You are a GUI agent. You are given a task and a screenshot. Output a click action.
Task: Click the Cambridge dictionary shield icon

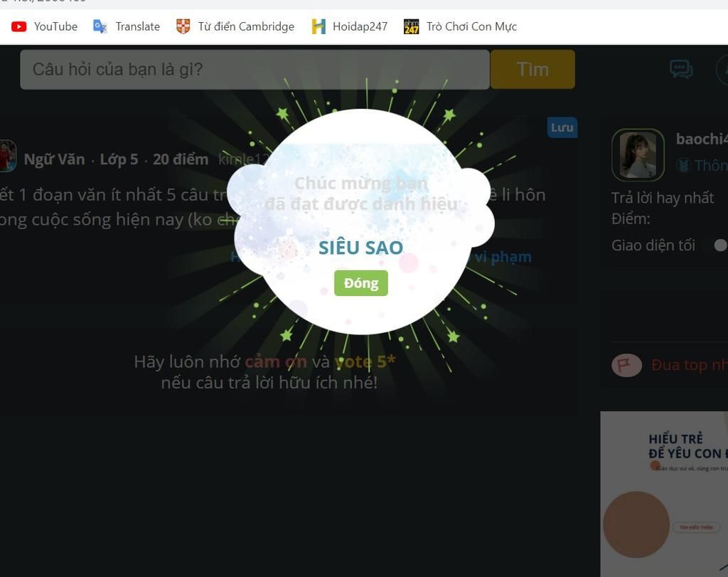[x=183, y=26]
